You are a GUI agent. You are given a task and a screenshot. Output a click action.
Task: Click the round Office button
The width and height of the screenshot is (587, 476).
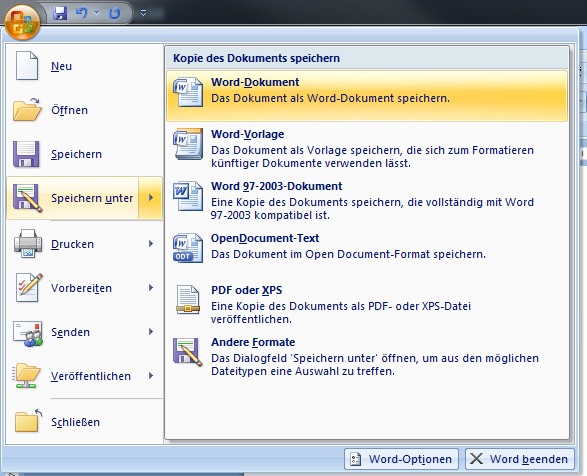22,22
